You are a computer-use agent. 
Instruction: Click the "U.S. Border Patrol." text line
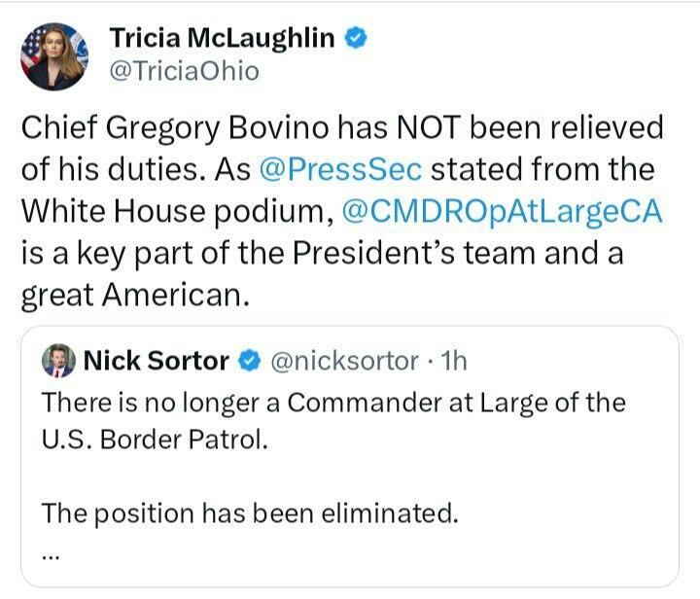[x=153, y=439]
